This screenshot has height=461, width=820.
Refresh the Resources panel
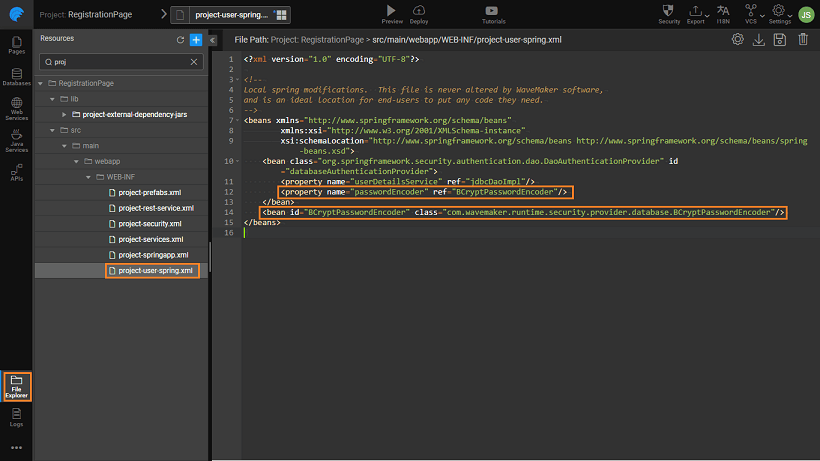[180, 39]
